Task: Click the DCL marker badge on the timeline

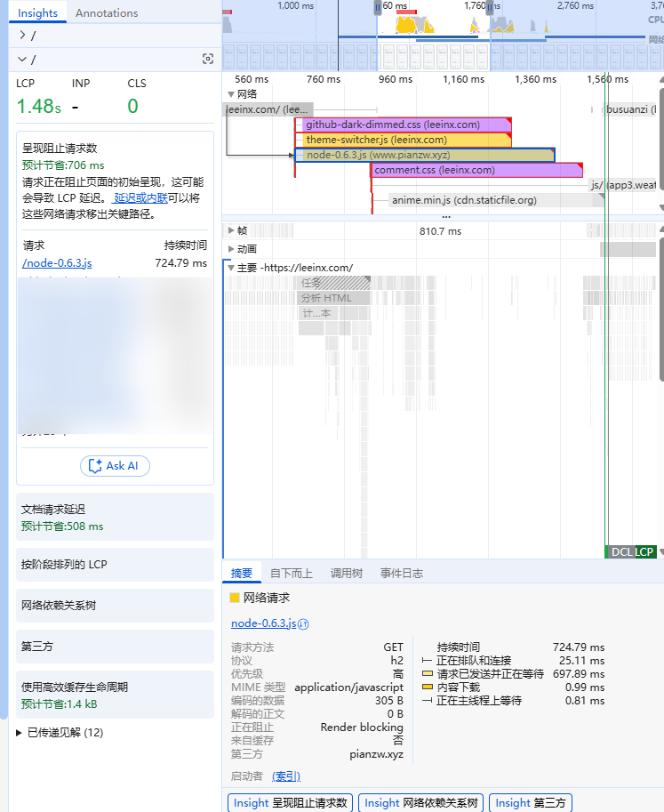Action: pyautogui.click(x=620, y=552)
